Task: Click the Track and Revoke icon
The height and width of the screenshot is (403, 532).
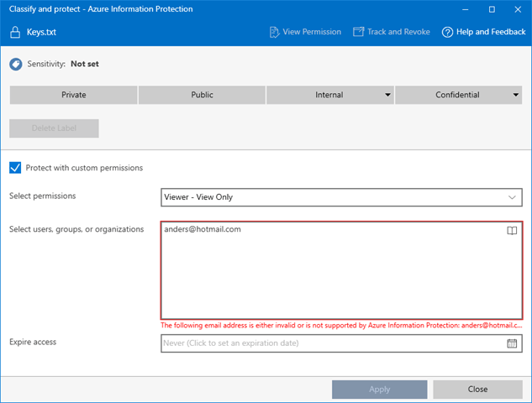Action: (x=358, y=32)
